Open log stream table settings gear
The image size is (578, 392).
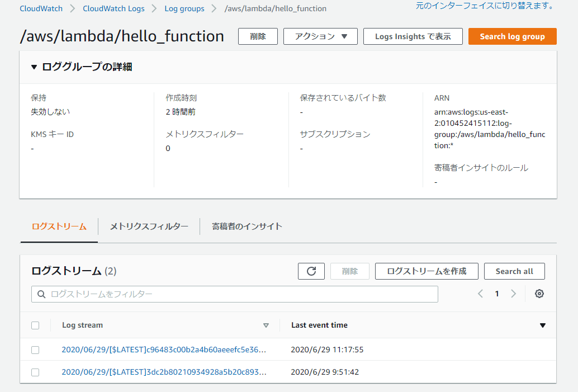pyautogui.click(x=539, y=294)
